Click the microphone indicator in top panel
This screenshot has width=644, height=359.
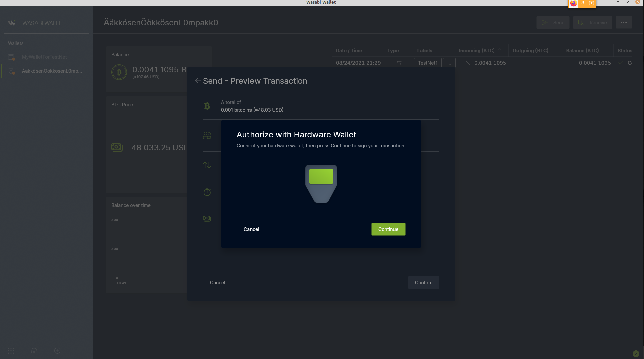tap(583, 3)
